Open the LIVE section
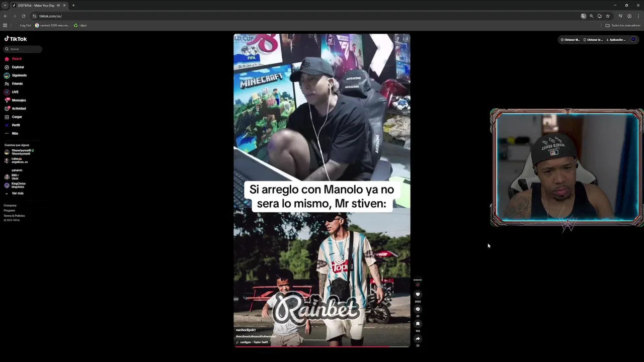Screen dimensions: 644x362 tap(12, 92)
